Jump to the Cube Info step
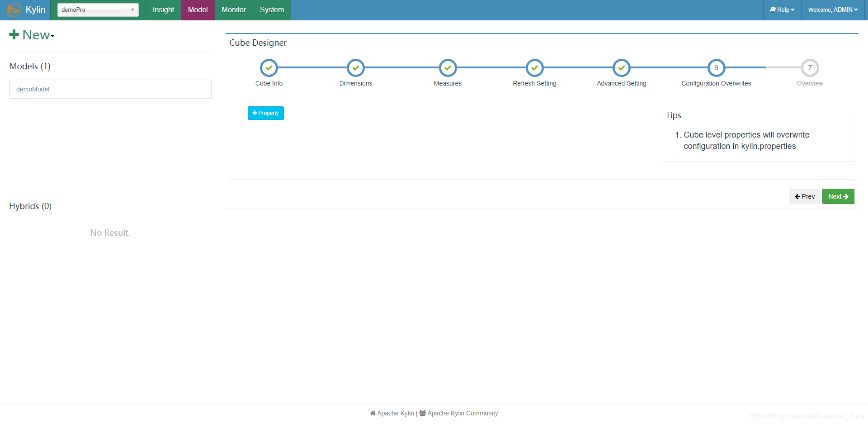868x424 pixels. (x=269, y=68)
